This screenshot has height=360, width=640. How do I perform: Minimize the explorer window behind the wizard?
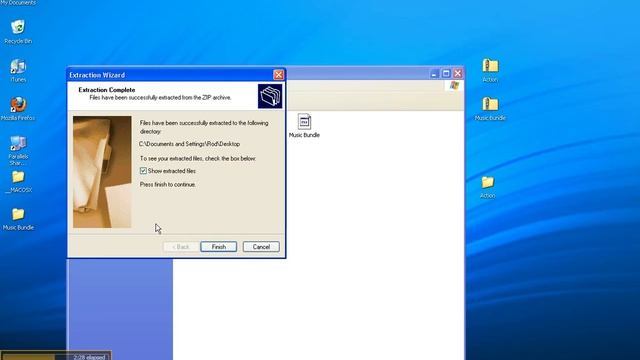(434, 73)
